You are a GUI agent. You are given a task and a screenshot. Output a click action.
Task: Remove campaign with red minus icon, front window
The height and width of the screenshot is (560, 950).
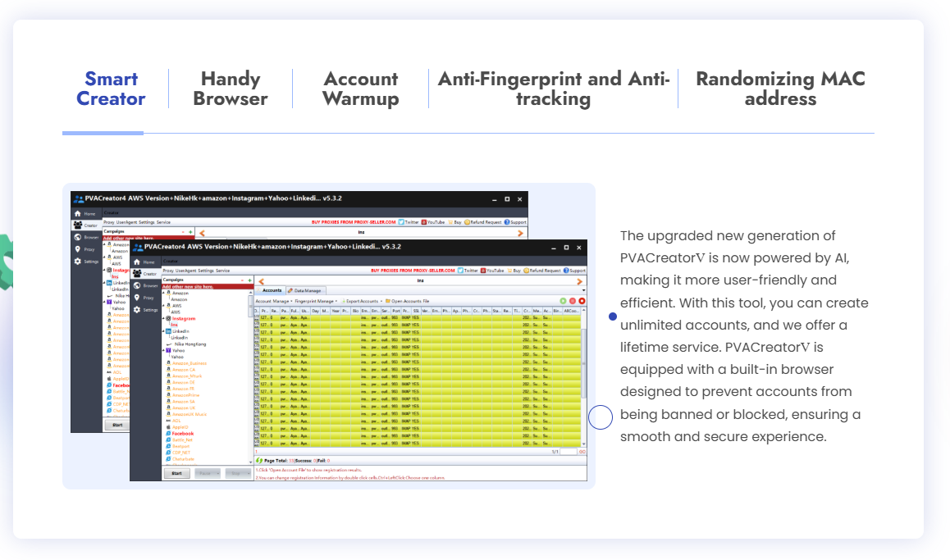(x=242, y=280)
